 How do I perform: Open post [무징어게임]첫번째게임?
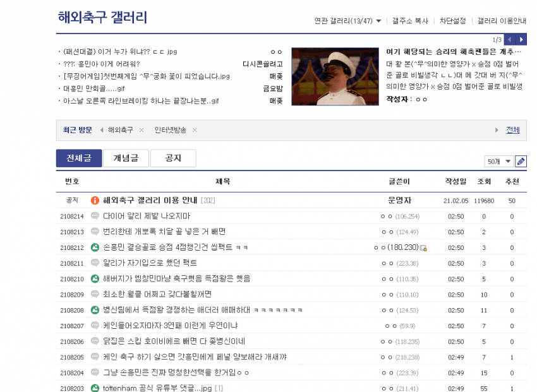click(147, 76)
